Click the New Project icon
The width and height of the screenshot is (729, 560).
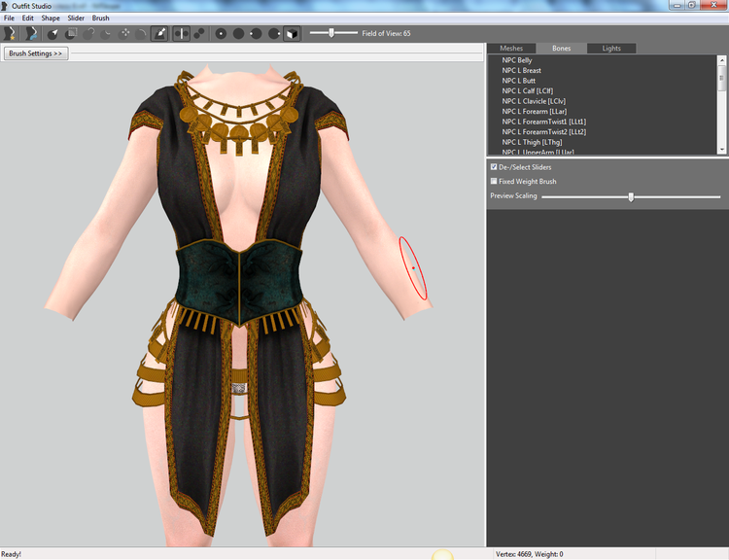point(10,33)
